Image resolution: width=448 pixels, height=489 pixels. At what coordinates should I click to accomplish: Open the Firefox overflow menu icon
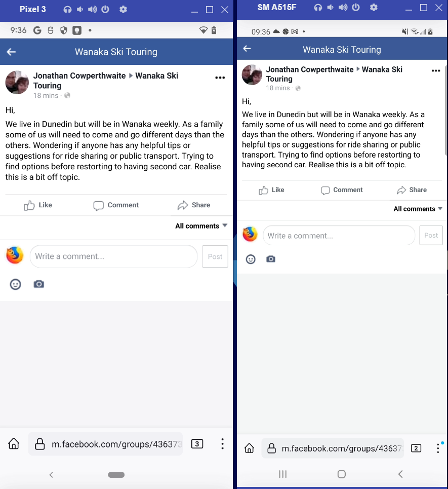(x=222, y=444)
